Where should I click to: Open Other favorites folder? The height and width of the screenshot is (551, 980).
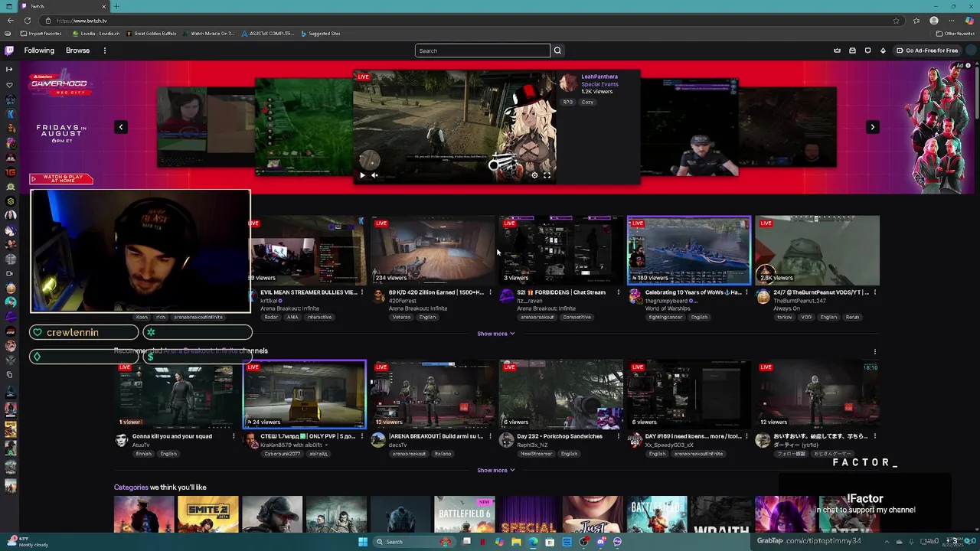click(x=955, y=34)
